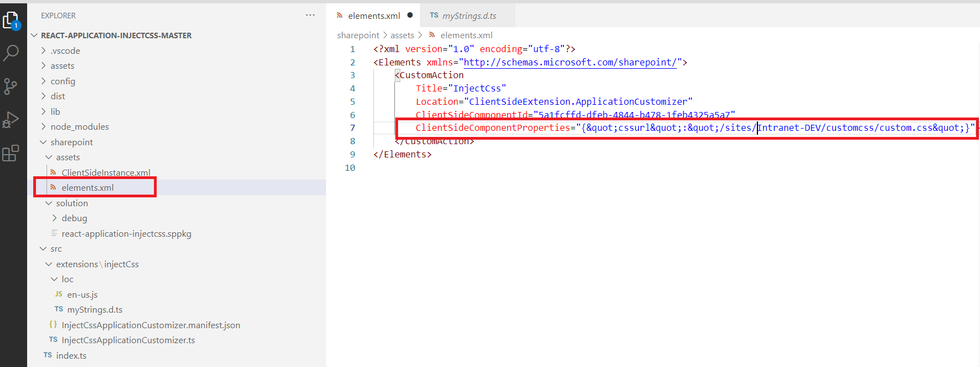Collapse the extensions\injectCss folder
The image size is (980, 367).
click(x=97, y=264)
